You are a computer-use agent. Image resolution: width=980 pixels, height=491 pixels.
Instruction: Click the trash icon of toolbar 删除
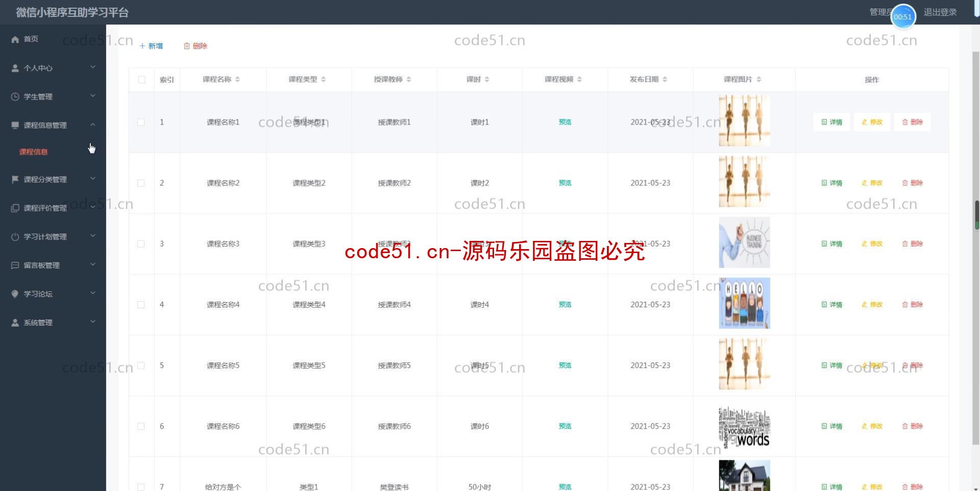point(187,46)
